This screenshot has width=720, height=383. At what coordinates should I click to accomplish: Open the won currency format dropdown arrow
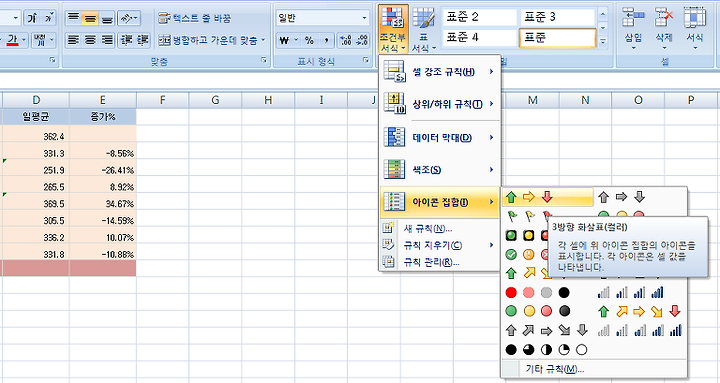[296, 40]
